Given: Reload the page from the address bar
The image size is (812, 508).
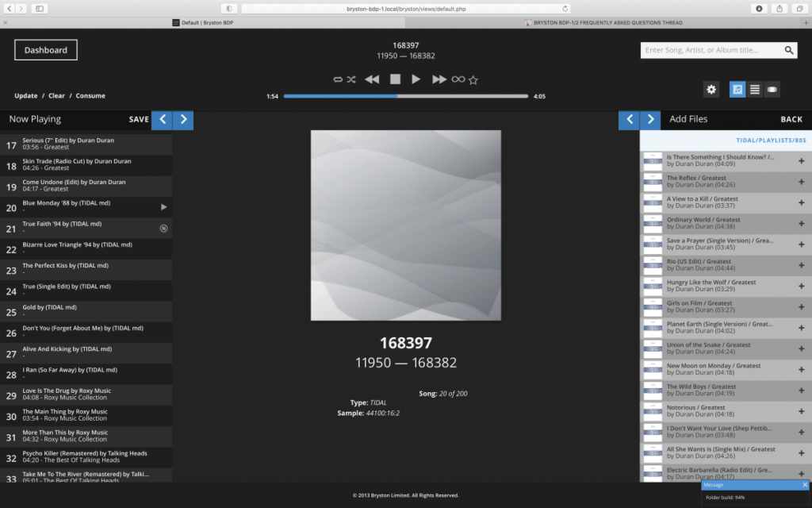Looking at the screenshot, I should pos(565,8).
